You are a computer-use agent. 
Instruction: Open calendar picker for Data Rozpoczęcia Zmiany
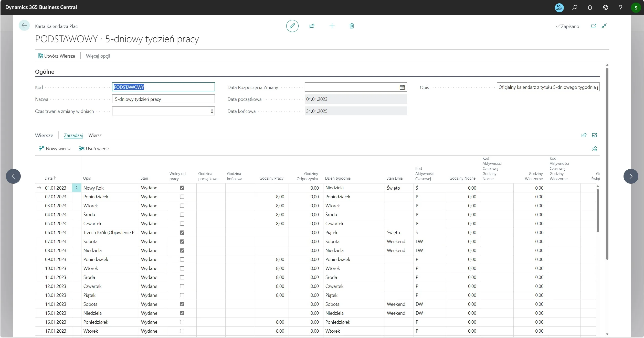click(x=402, y=87)
